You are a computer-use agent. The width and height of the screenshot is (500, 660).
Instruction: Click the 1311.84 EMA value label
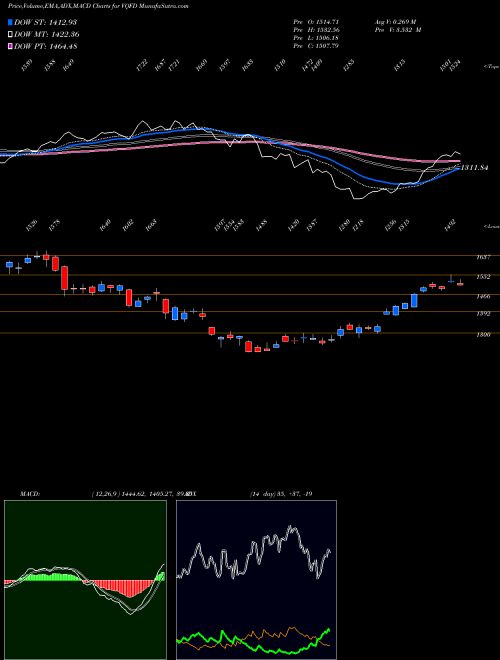(474, 168)
